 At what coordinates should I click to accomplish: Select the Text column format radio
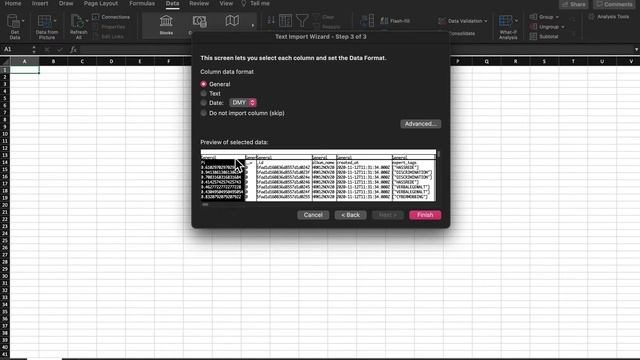(x=204, y=93)
